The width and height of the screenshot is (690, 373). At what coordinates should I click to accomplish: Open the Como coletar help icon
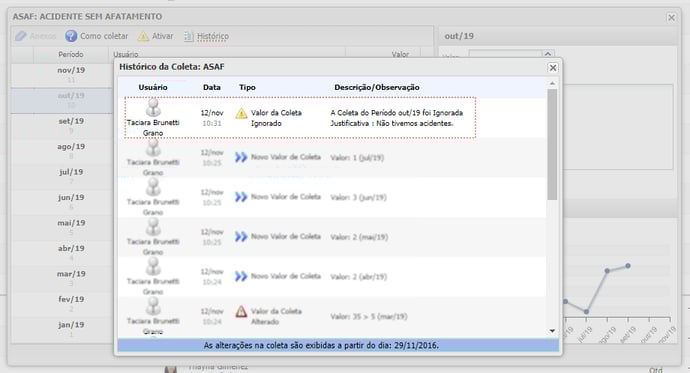click(x=71, y=36)
